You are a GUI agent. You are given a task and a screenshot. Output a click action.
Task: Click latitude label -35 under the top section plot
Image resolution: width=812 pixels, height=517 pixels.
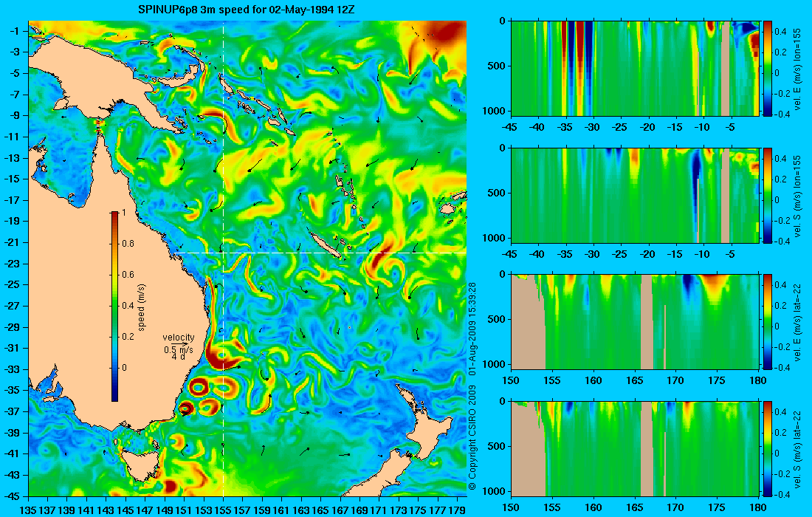click(565, 128)
